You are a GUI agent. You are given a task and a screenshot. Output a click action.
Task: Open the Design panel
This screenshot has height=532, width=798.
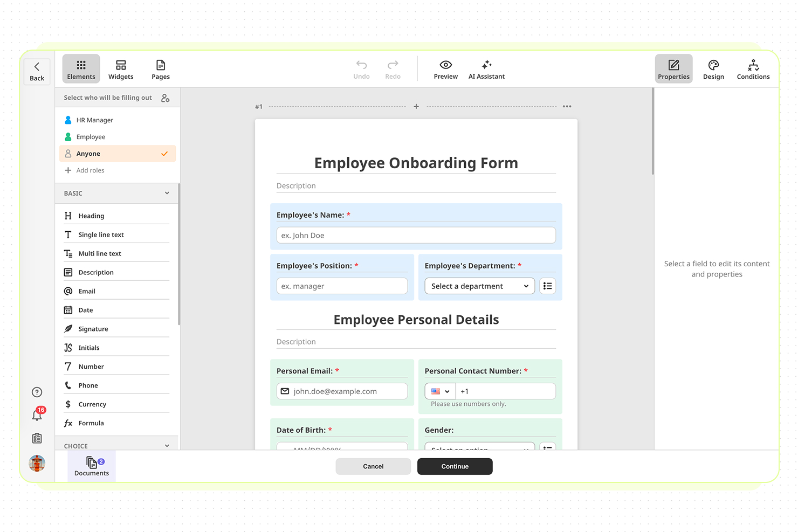(x=713, y=68)
